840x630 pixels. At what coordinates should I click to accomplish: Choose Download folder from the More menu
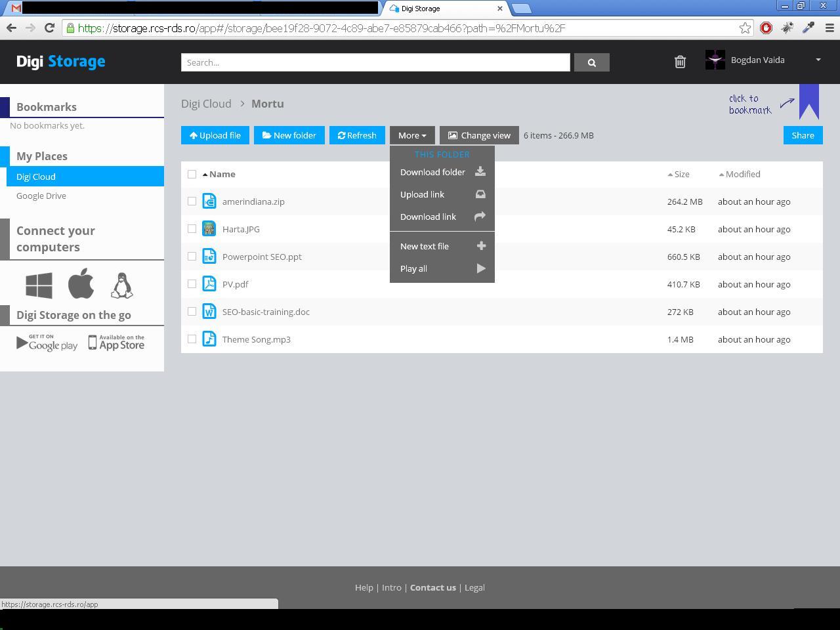pyautogui.click(x=442, y=172)
